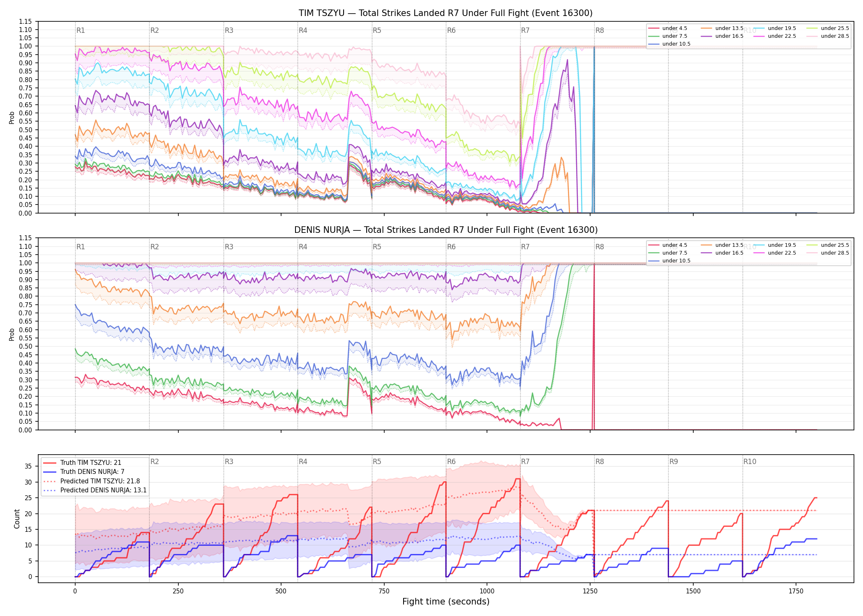863x616 pixels.
Task: Click the R4 round marker in the Count chart
Action: (x=303, y=462)
